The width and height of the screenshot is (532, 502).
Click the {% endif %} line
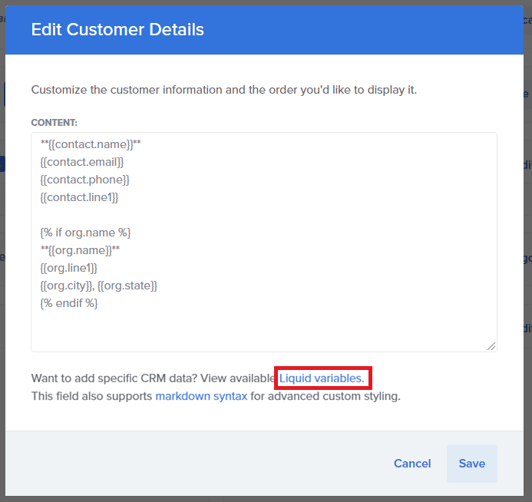point(69,303)
